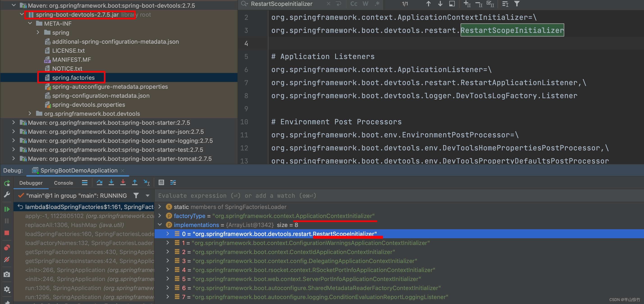The width and height of the screenshot is (644, 304).
Task: Click the Rerun SpringBootDemoApplication debug icon
Action: pyautogui.click(x=7, y=183)
